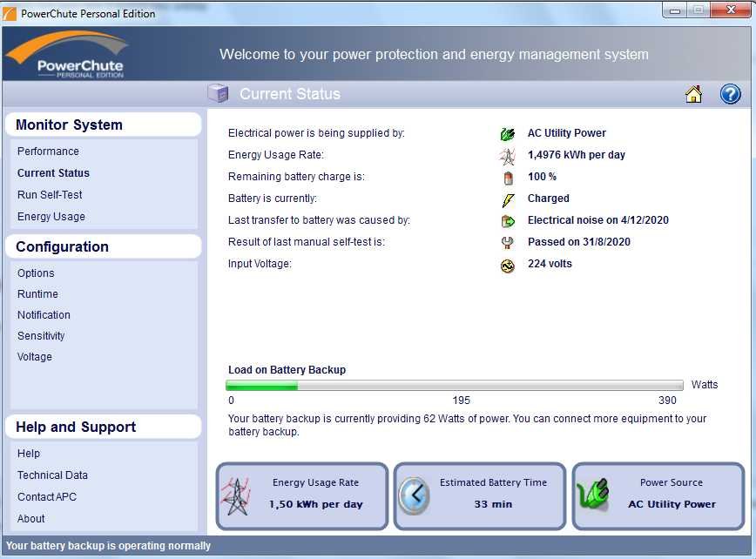
Task: Click 'Your battery backup is operating normally' status bar
Action: (109, 546)
